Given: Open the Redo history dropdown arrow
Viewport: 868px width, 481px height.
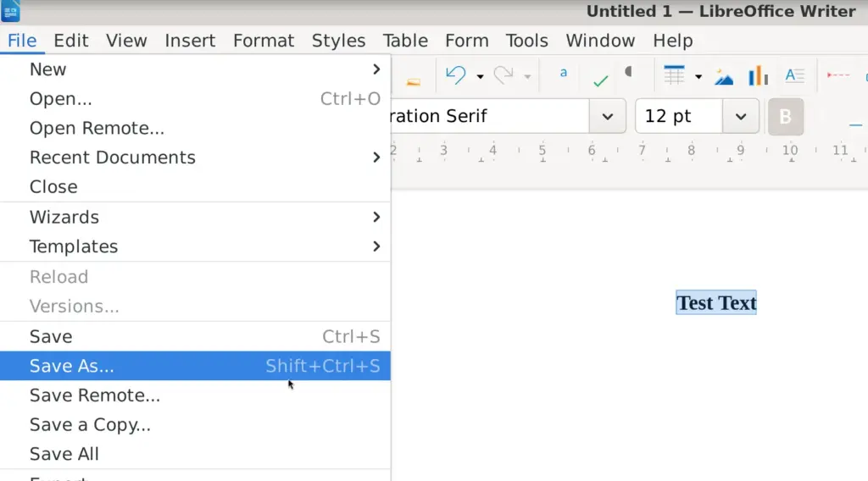Looking at the screenshot, I should click(x=527, y=76).
